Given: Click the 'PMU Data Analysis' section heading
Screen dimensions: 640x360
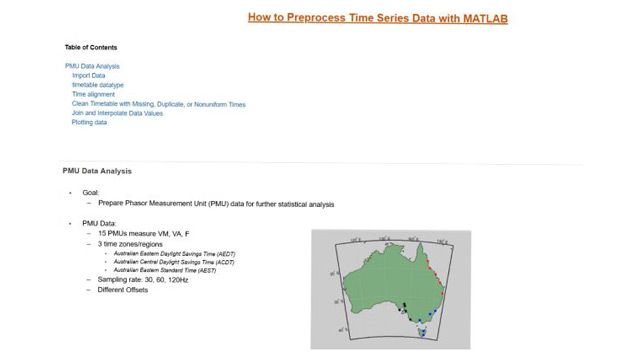Looking at the screenshot, I should click(97, 171).
